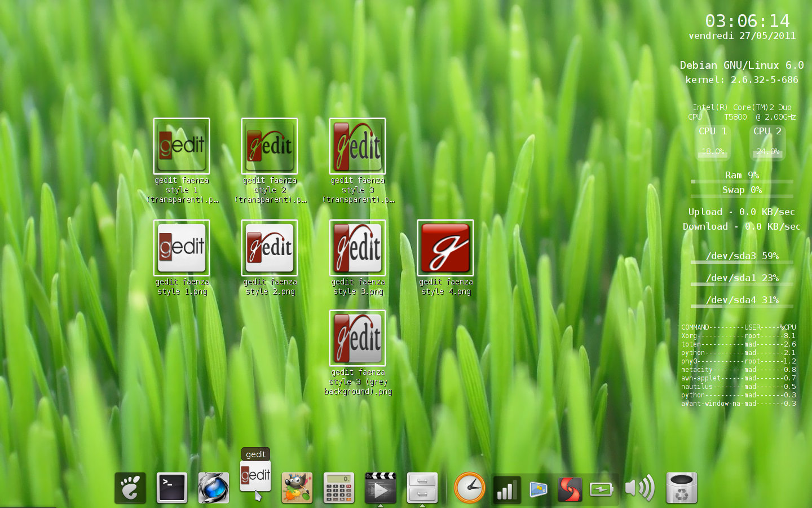Select gedit faenza style 2.png desktop icon
The width and height of the screenshot is (812, 508).
click(x=270, y=248)
